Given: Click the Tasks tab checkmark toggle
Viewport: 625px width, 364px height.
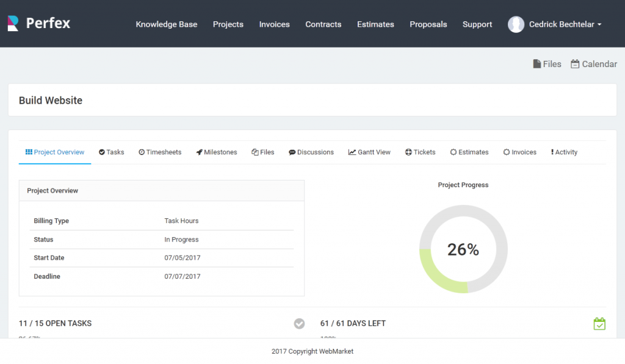Looking at the screenshot, I should (x=101, y=152).
